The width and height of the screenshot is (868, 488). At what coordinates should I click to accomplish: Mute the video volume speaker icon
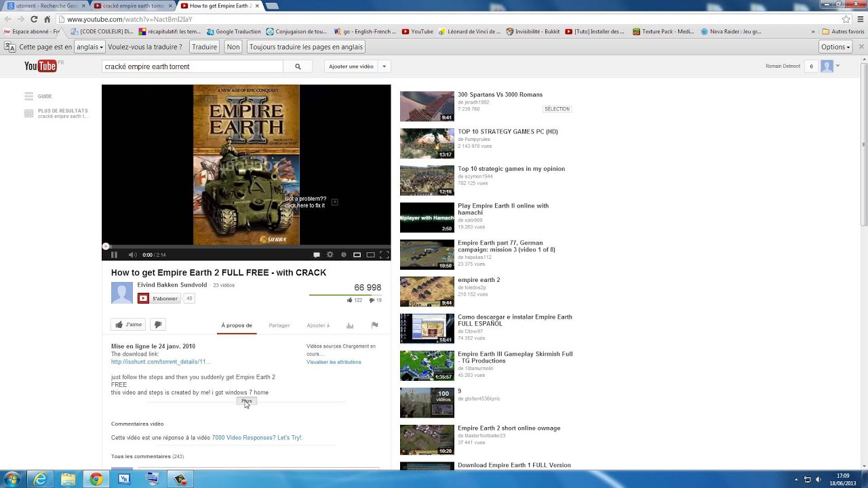(132, 255)
